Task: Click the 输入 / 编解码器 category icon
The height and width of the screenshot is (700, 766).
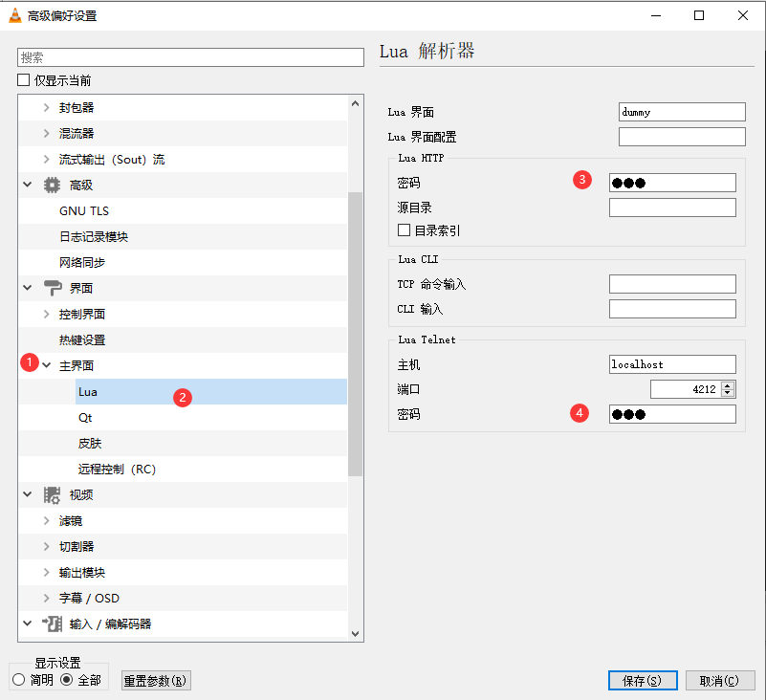Action: point(53,623)
